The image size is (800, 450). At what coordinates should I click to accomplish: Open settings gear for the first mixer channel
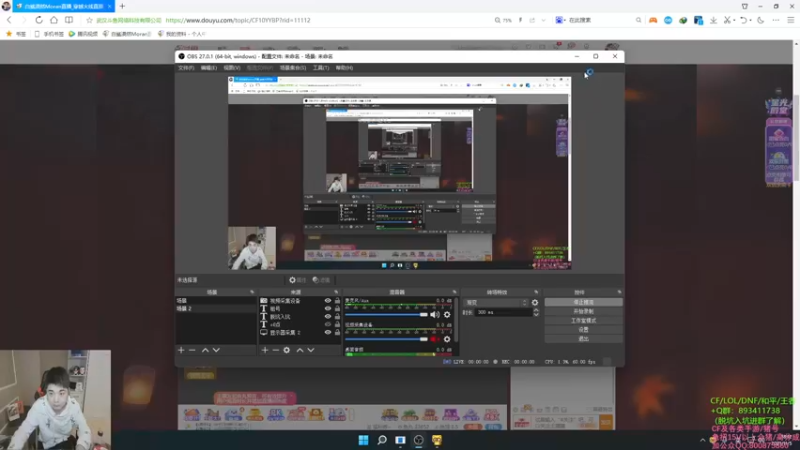[x=447, y=315]
